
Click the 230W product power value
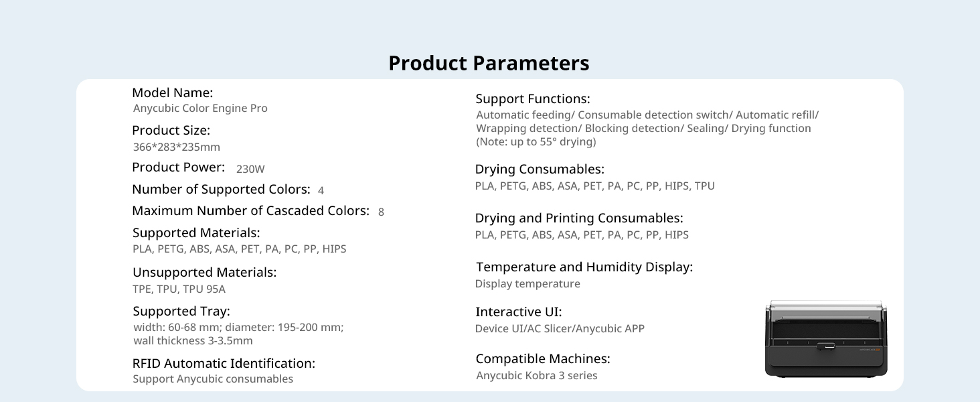[250, 169]
